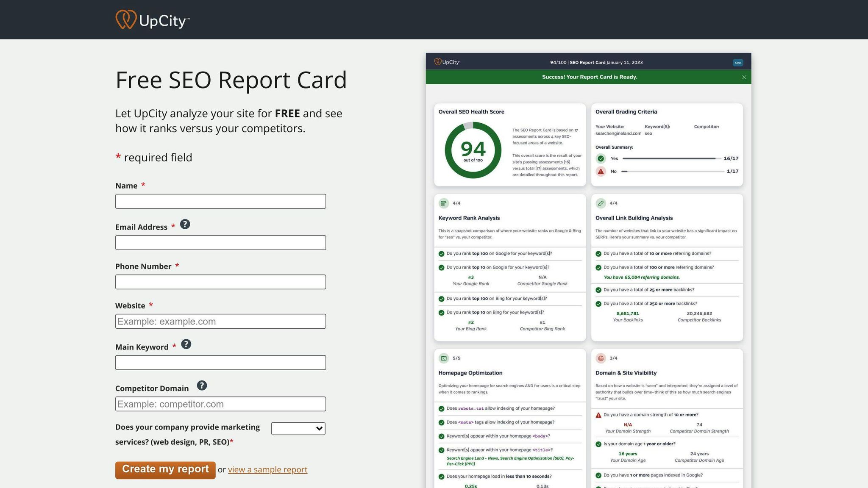Click 'You have 65,084 referring domains.' text
Image resolution: width=868 pixels, height=488 pixels.
pyautogui.click(x=642, y=277)
